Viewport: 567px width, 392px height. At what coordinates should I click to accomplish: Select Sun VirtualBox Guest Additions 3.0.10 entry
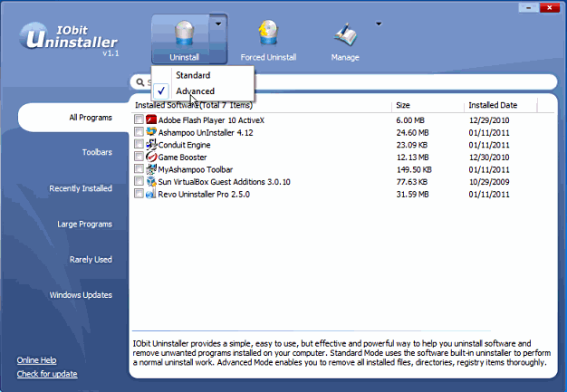pos(224,182)
